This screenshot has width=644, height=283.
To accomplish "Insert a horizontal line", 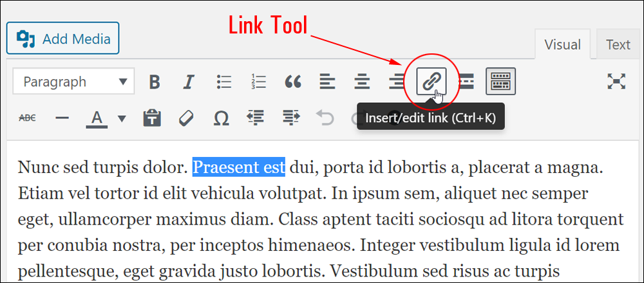I will pos(62,118).
